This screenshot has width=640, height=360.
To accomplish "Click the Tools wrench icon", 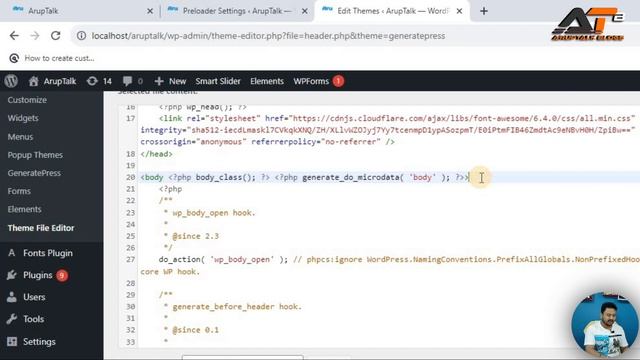I will (x=12, y=319).
